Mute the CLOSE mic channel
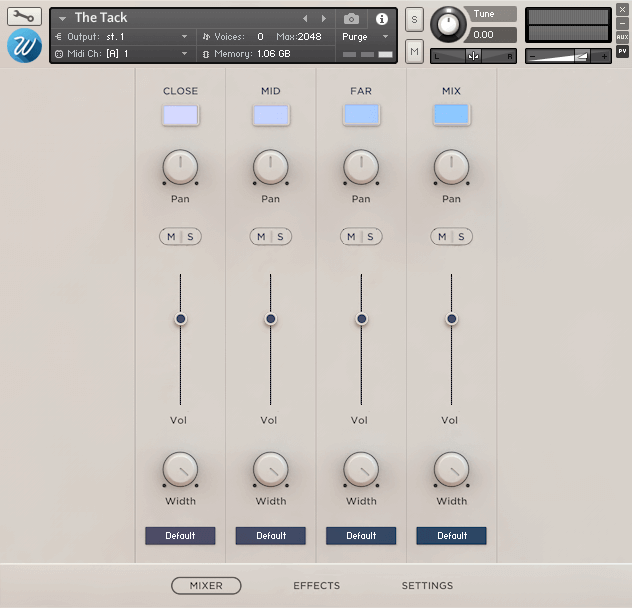 point(171,237)
